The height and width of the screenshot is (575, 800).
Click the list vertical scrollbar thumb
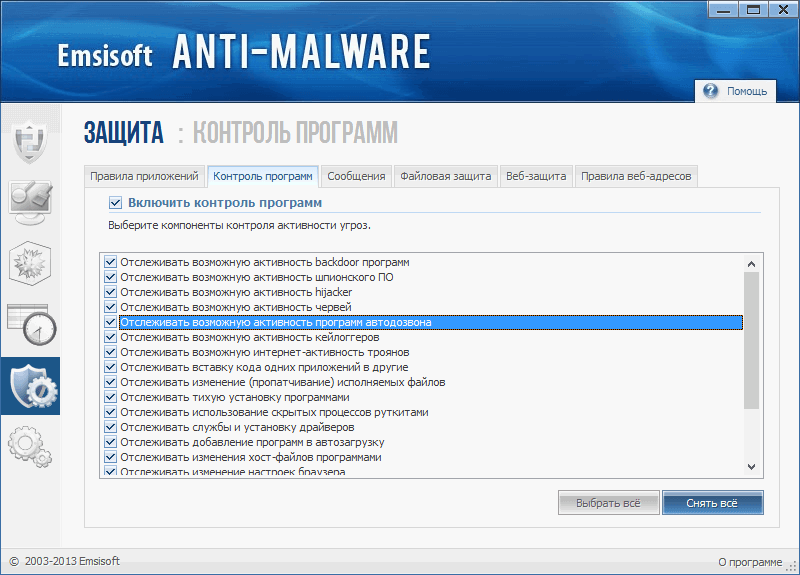[751, 340]
